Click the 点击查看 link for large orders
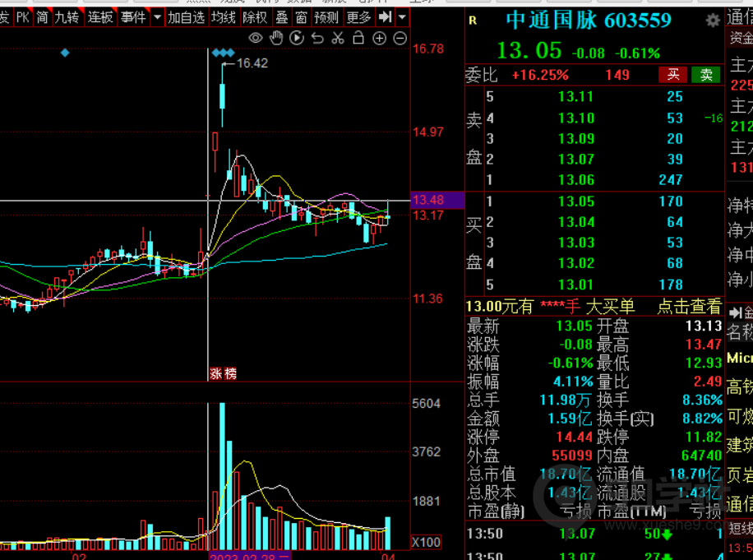 coord(689,307)
